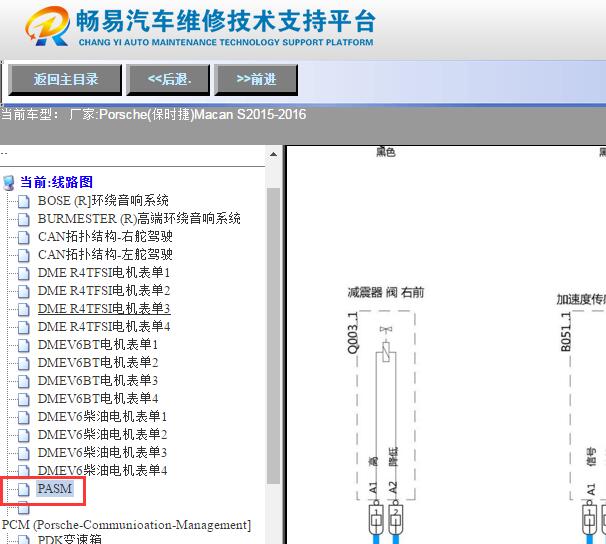Click the 当前:线路图 root node
The height and width of the screenshot is (544, 606).
pyautogui.click(x=56, y=182)
